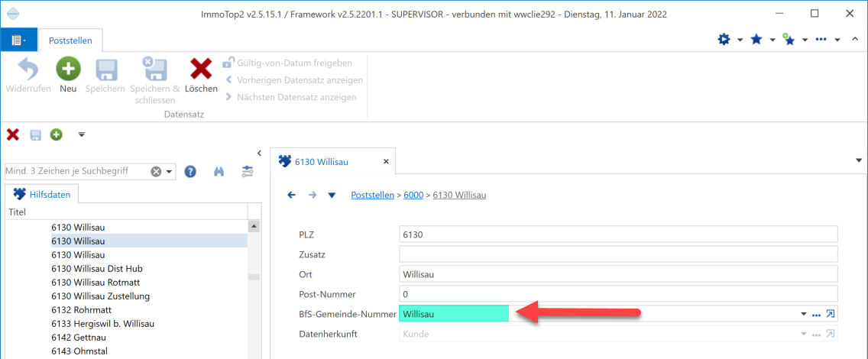Screen dimensions: 868x359
Task: Open the settings gear dropdown arrow
Action: point(740,40)
